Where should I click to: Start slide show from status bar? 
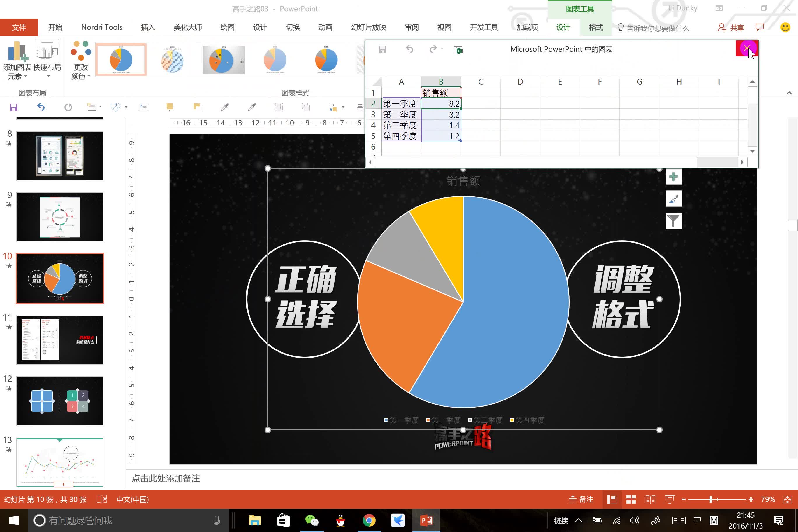click(x=670, y=499)
